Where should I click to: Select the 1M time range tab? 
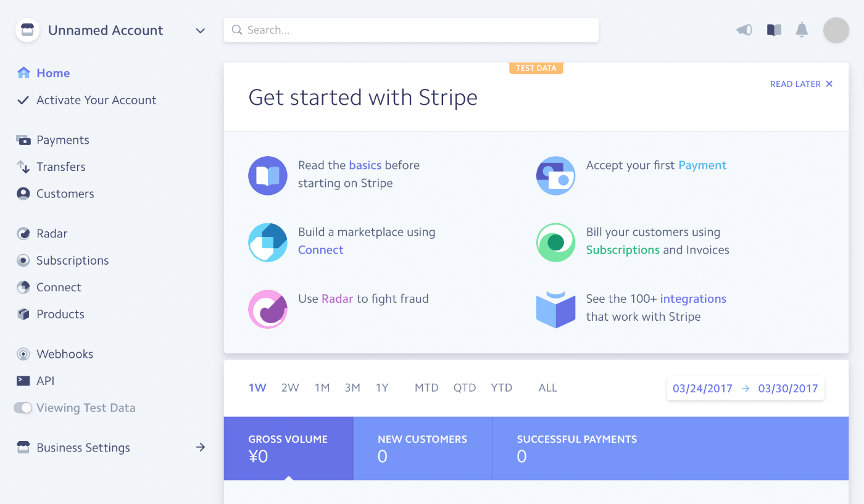pyautogui.click(x=322, y=388)
